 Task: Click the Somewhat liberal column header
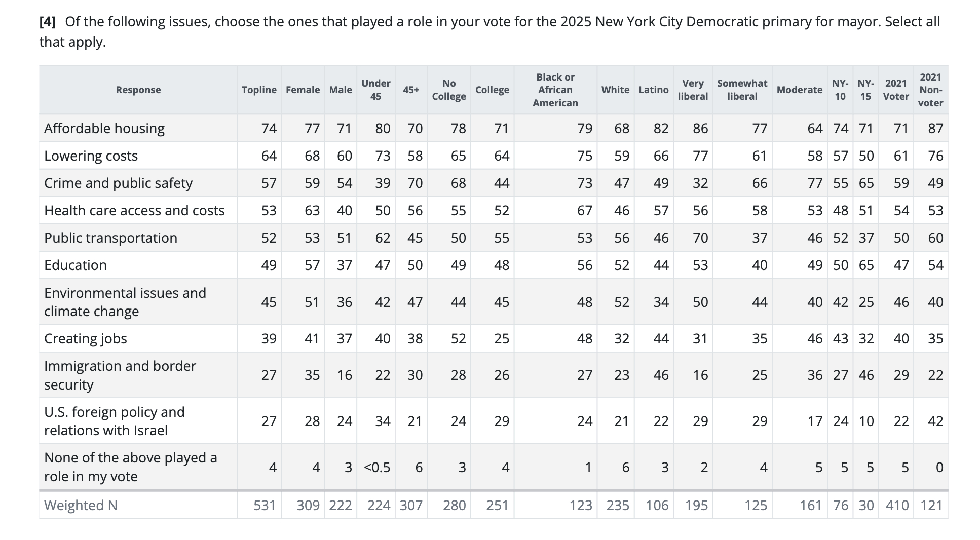coord(742,90)
